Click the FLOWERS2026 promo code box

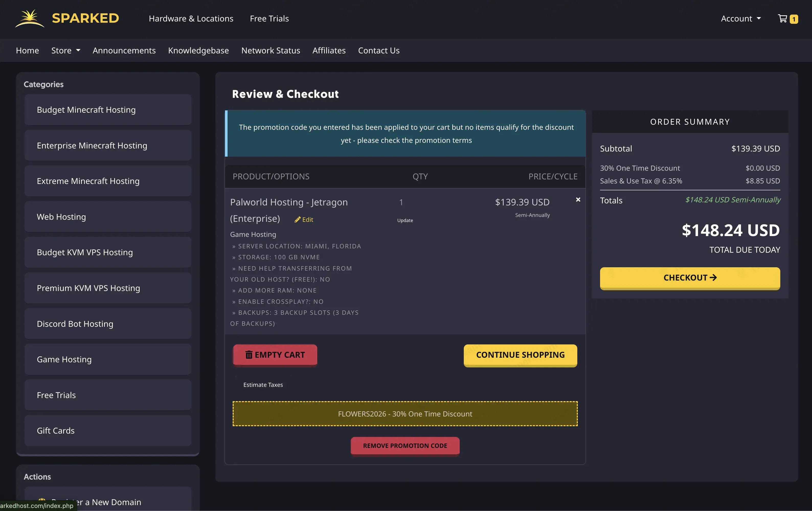[x=405, y=414]
